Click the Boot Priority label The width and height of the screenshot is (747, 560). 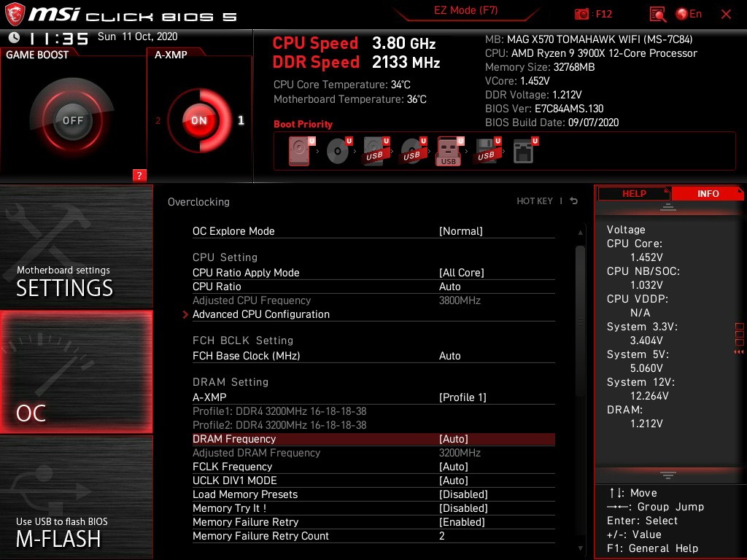click(303, 124)
